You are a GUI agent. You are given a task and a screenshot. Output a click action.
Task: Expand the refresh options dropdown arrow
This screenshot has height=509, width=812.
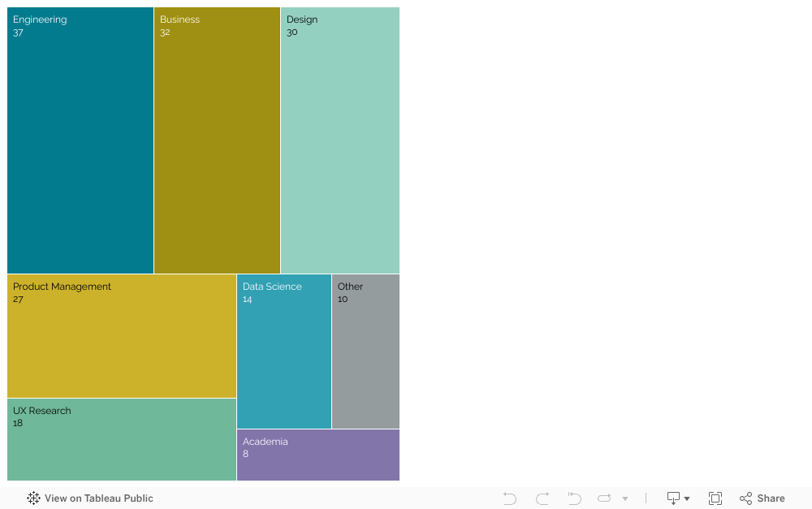625,498
